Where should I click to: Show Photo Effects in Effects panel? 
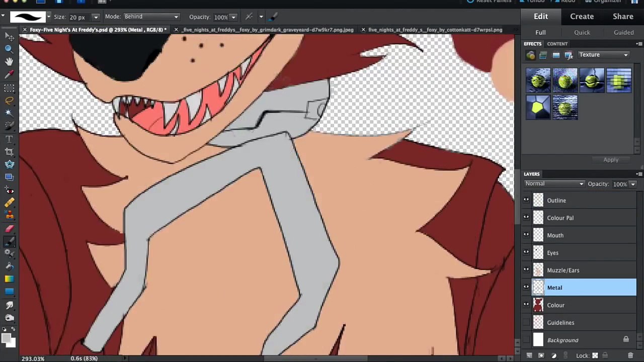pyautogui.click(x=556, y=55)
